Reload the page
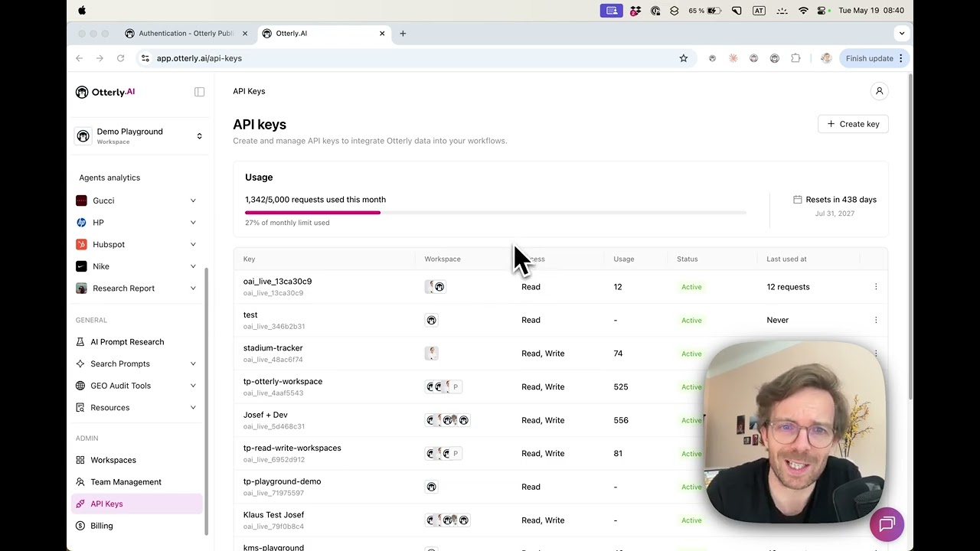Viewport: 980px width, 551px height. pyautogui.click(x=120, y=58)
